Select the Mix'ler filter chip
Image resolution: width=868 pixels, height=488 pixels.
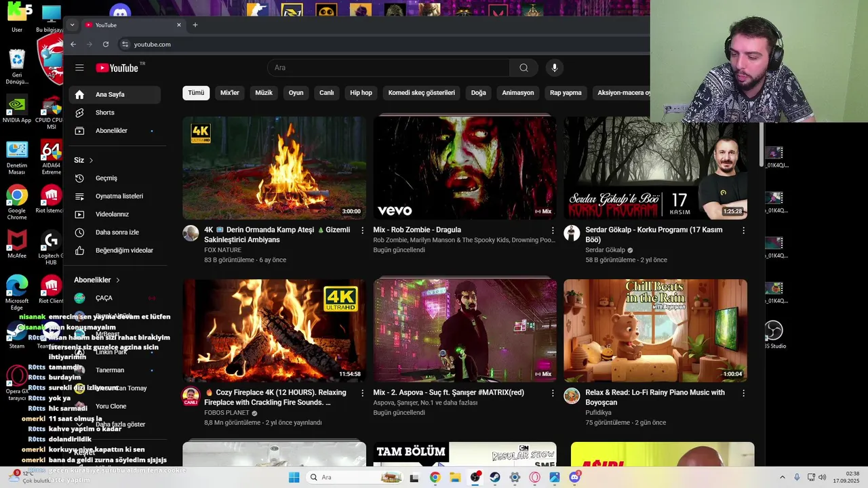pyautogui.click(x=230, y=93)
